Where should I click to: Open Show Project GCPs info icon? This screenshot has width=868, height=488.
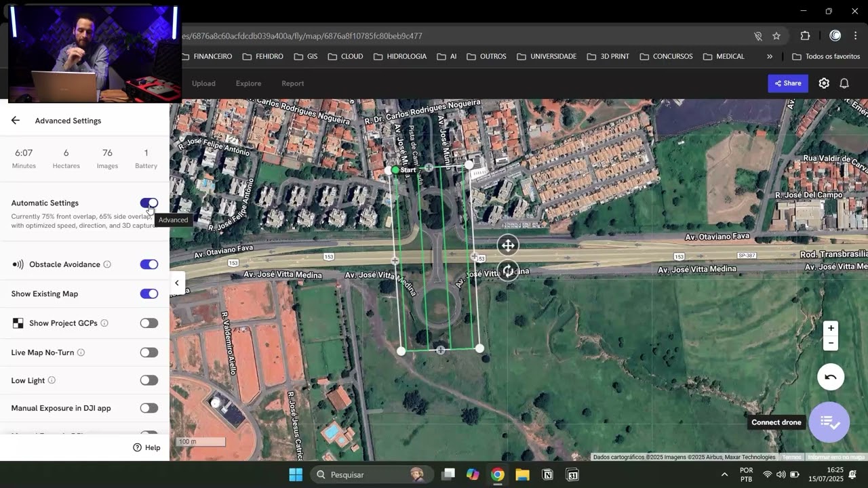point(104,323)
